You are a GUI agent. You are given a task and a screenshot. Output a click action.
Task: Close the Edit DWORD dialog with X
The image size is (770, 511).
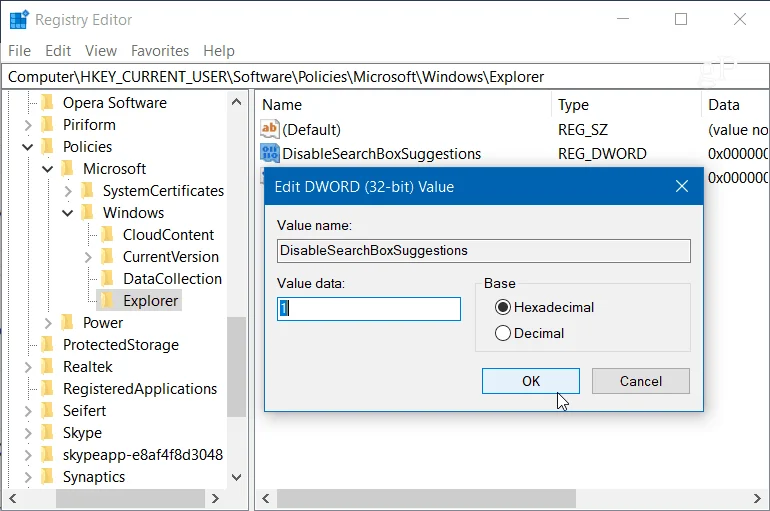click(682, 186)
